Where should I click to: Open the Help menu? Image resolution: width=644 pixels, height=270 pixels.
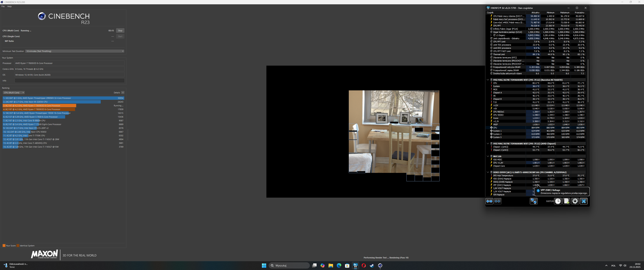(9, 7)
